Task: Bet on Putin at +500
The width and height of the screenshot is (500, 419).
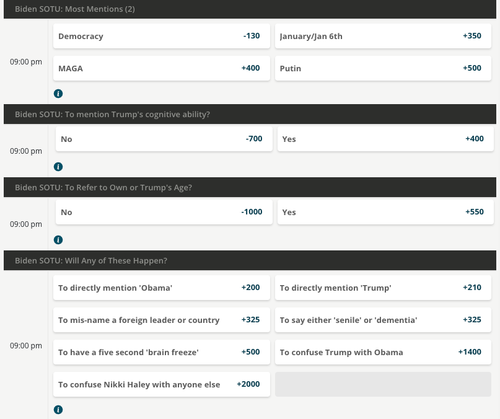Action: coord(383,68)
